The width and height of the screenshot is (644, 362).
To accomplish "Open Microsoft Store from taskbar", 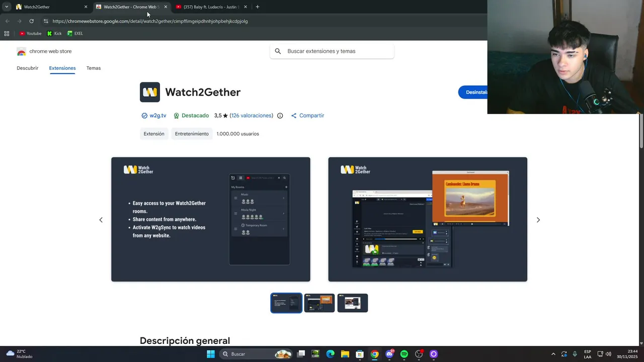I will [360, 354].
